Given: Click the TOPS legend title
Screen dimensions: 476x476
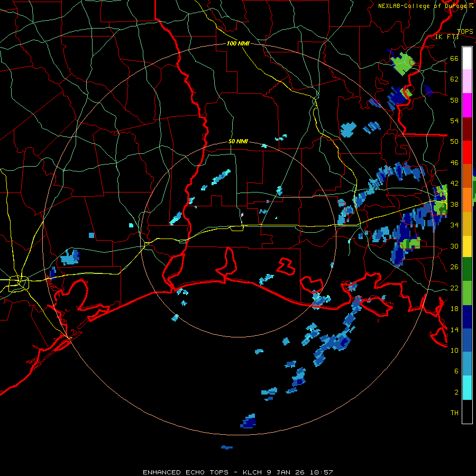Looking at the screenshot, I should pos(465,32).
